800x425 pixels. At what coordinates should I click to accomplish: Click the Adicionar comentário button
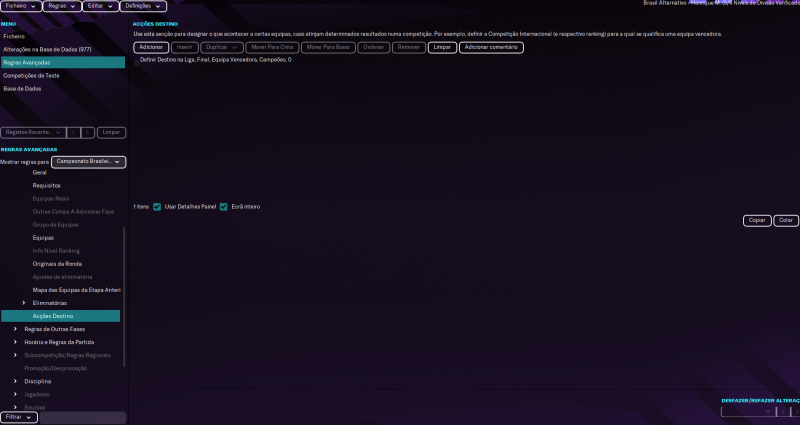tap(491, 47)
